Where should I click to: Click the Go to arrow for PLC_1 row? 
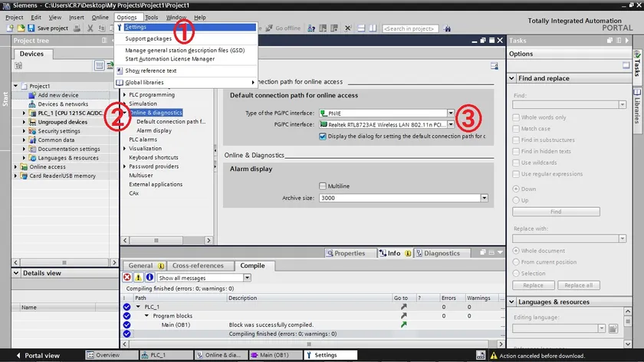(x=404, y=307)
